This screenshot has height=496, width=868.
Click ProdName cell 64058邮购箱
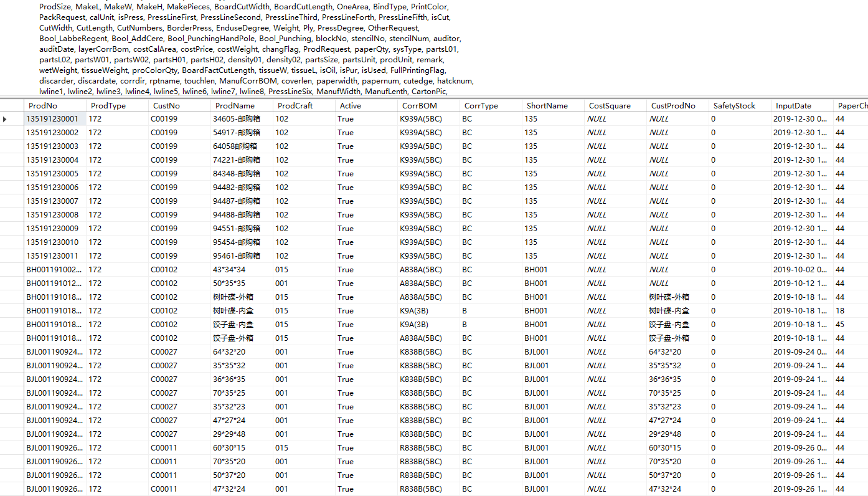[x=242, y=146]
